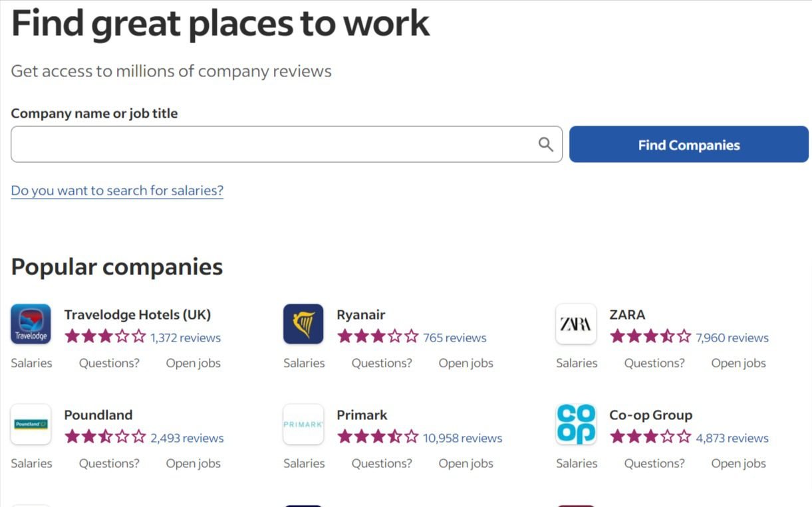Click the Travelodge Hotels logo icon
This screenshot has height=507, width=812.
click(31, 324)
